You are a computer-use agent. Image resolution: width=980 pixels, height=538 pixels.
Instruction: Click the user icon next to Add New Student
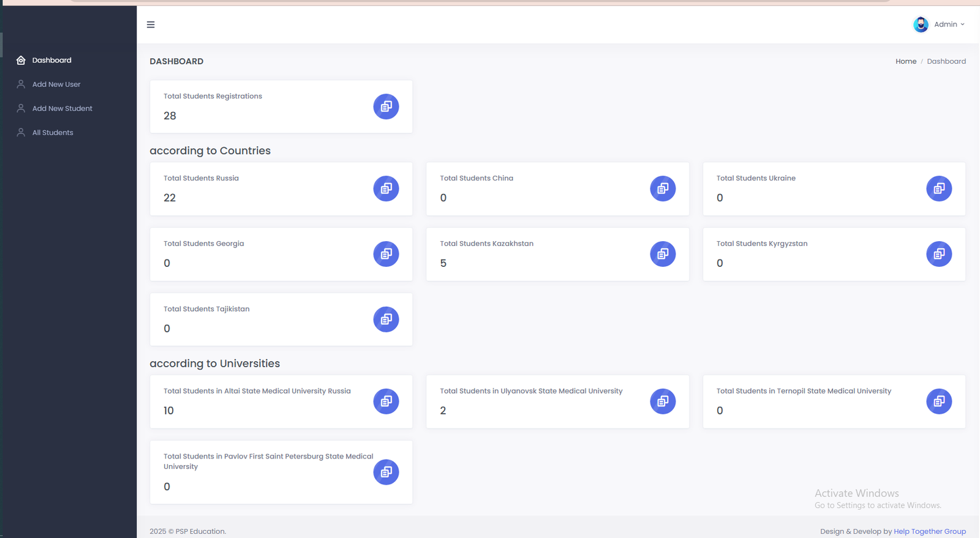21,108
